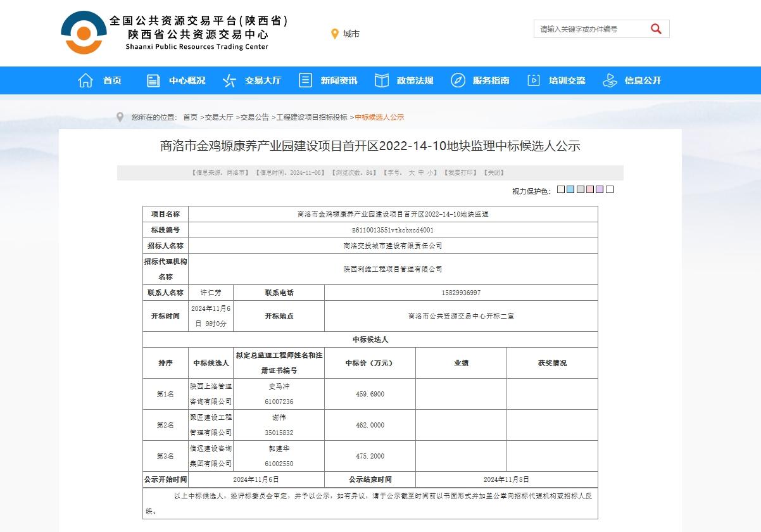Click bid price 475.2000
This screenshot has width=761, height=532.
click(370, 456)
